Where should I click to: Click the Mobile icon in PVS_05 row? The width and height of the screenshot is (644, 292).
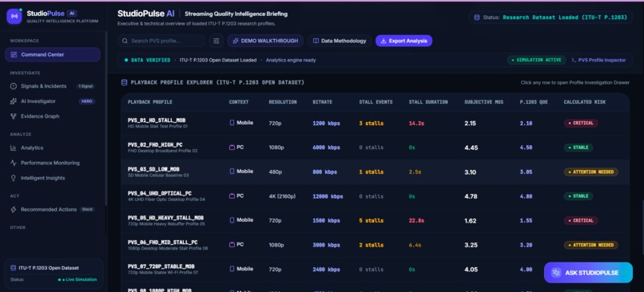pyautogui.click(x=232, y=220)
